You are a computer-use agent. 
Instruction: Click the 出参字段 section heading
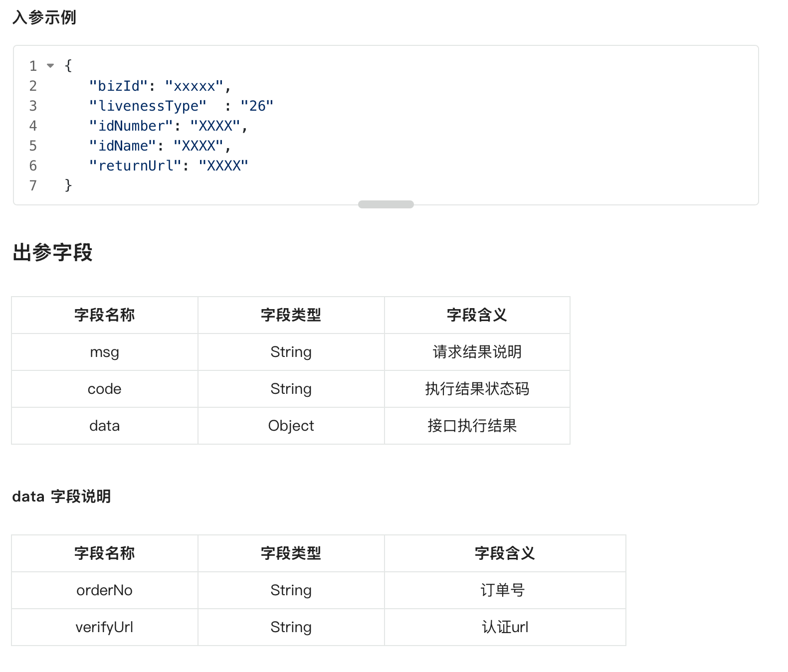pos(52,252)
